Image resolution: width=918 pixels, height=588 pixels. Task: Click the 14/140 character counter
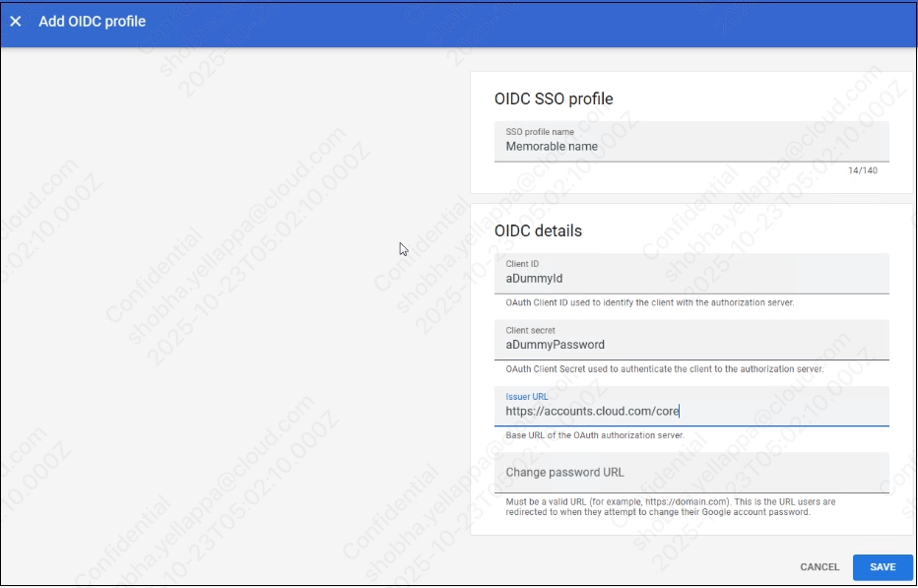pyautogui.click(x=864, y=169)
